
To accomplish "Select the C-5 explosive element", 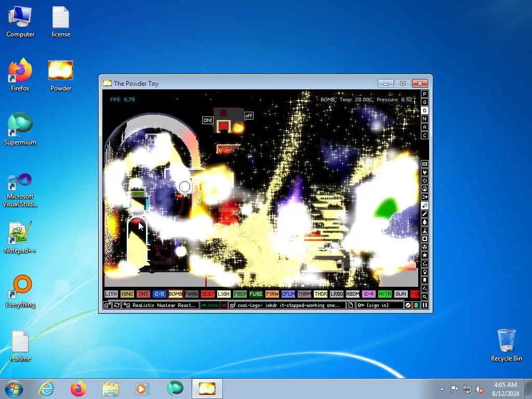I will pos(159,294).
